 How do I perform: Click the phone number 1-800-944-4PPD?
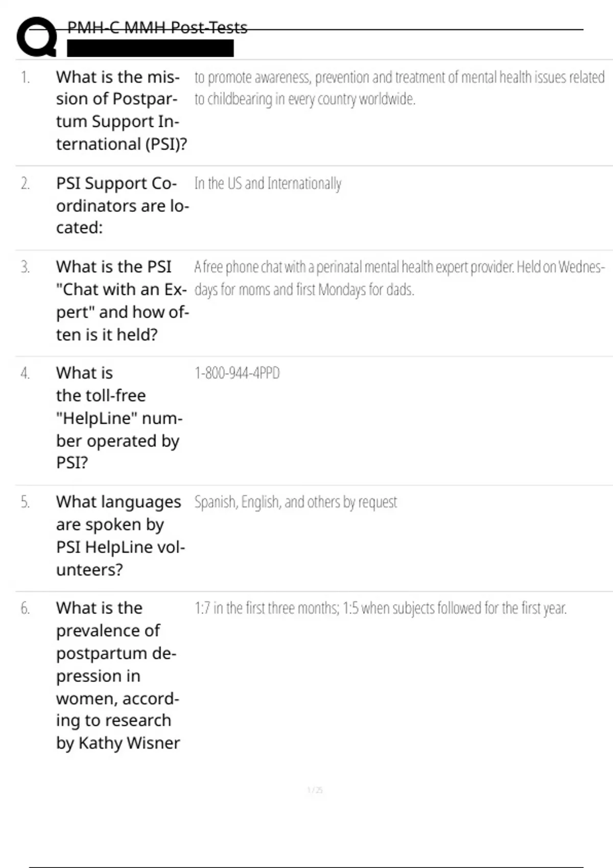pyautogui.click(x=237, y=373)
